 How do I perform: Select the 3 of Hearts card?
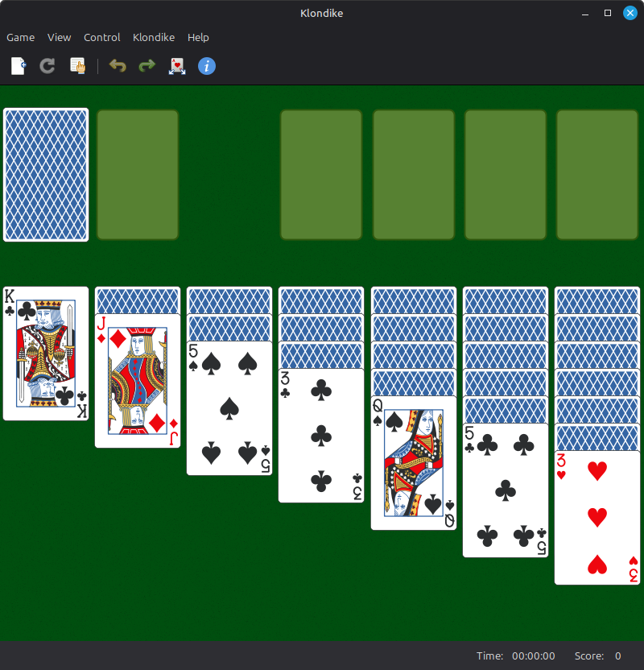coord(597,518)
